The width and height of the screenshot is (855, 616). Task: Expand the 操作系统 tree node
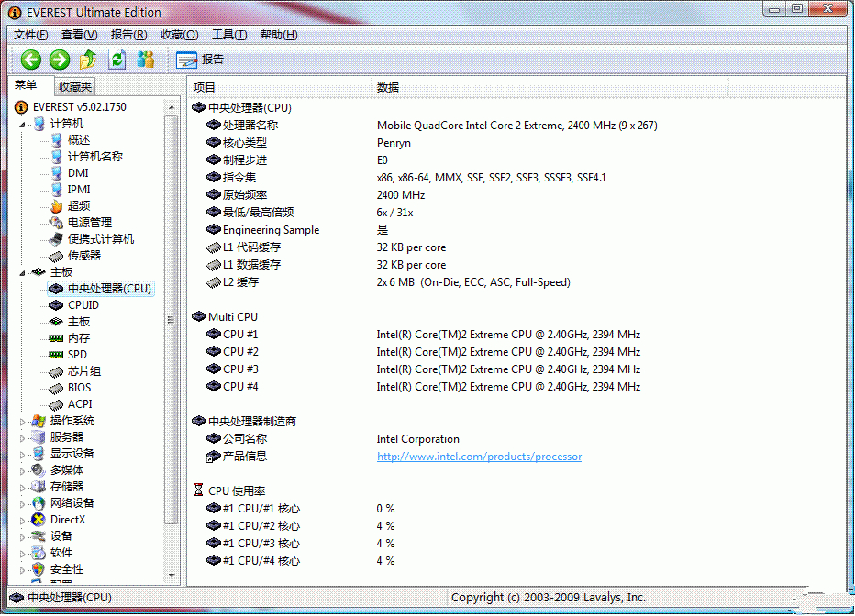tap(22, 422)
